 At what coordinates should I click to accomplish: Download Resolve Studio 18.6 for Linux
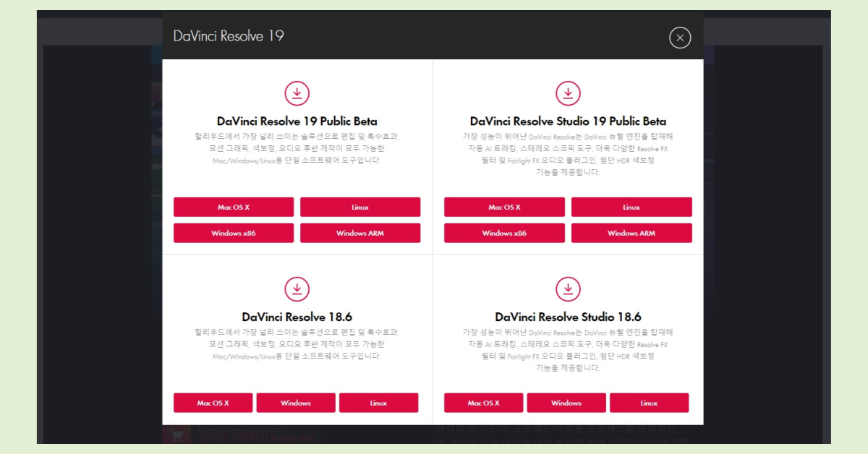pos(649,403)
